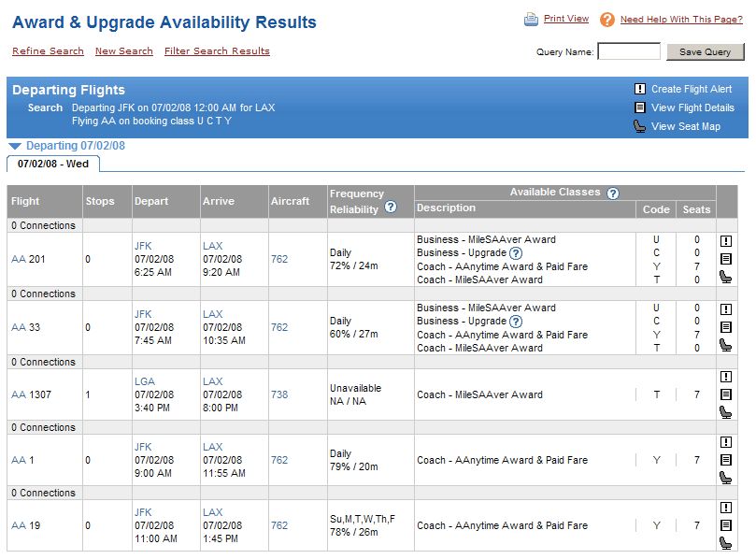Open the New Search link
The height and width of the screenshot is (559, 756).
coord(124,51)
